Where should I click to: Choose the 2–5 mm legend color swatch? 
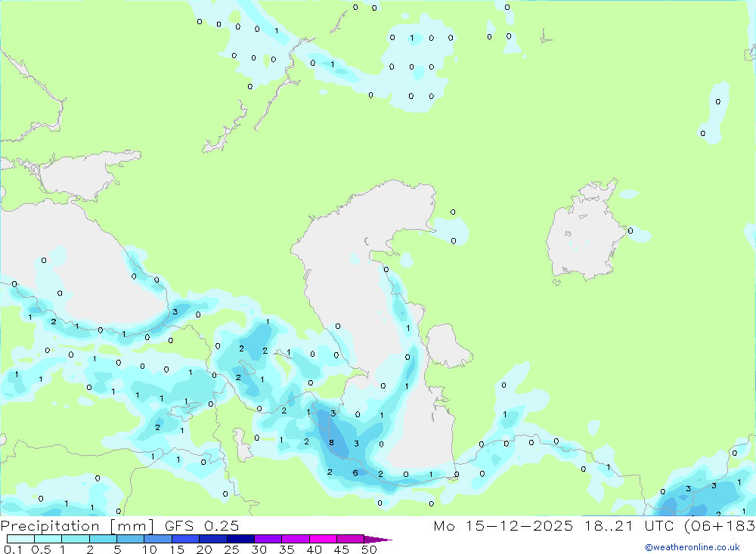(x=103, y=539)
